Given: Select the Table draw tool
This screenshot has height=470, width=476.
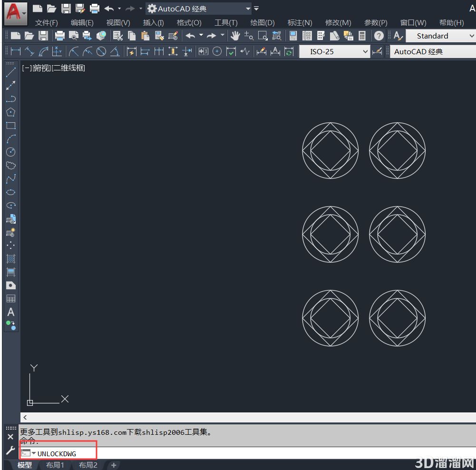Looking at the screenshot, I should [x=11, y=299].
